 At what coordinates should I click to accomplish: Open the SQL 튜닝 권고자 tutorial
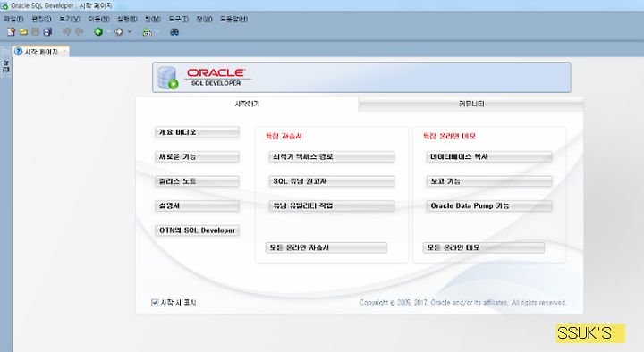(x=332, y=181)
